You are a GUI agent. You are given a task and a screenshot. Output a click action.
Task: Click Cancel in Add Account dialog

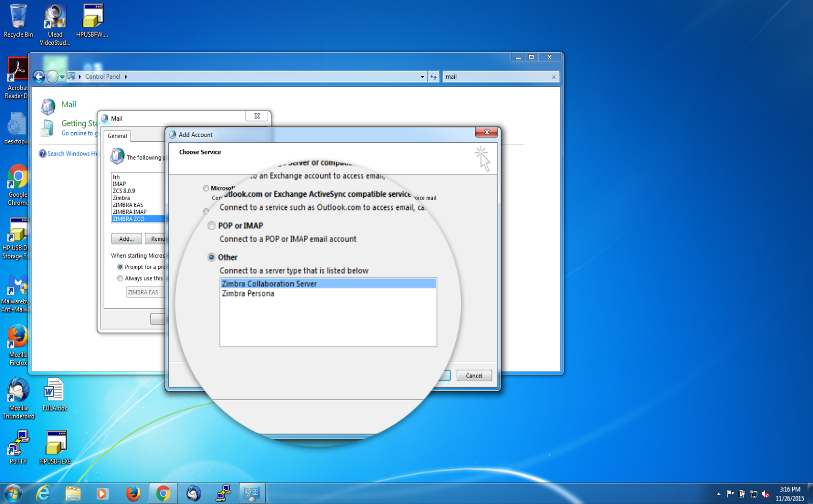tap(474, 375)
